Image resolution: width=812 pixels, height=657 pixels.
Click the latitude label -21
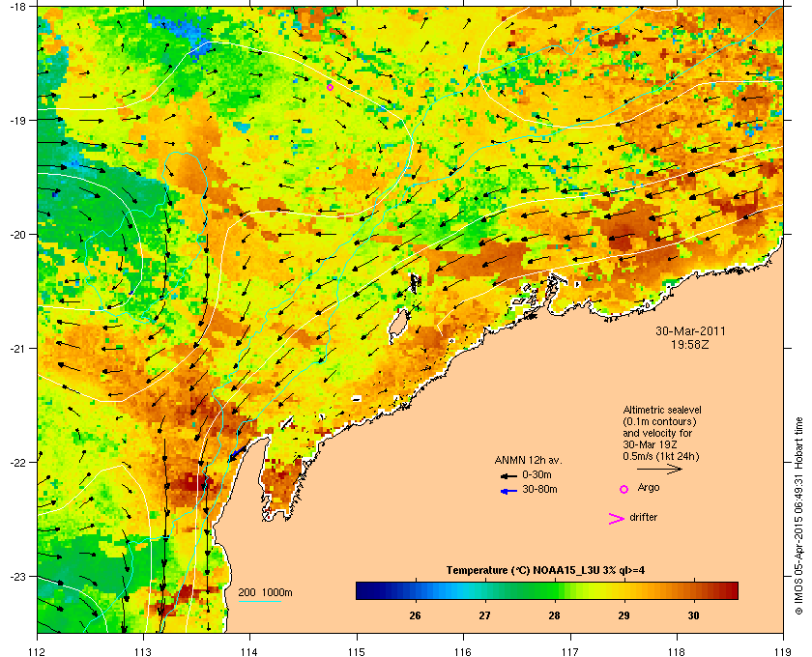17,348
